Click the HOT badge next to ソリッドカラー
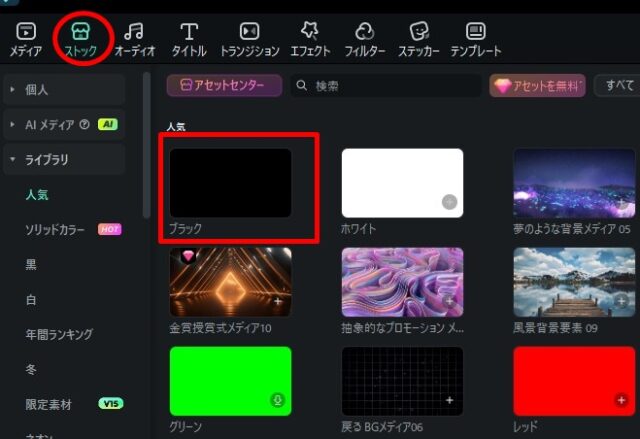Screen dimensions: 640x439 (x=109, y=229)
